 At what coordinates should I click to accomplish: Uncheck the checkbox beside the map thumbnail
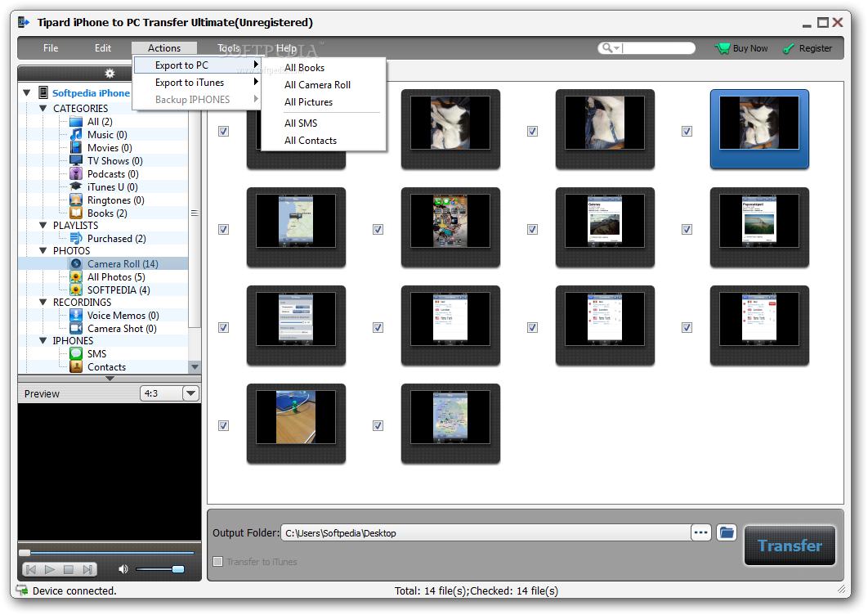point(224,229)
